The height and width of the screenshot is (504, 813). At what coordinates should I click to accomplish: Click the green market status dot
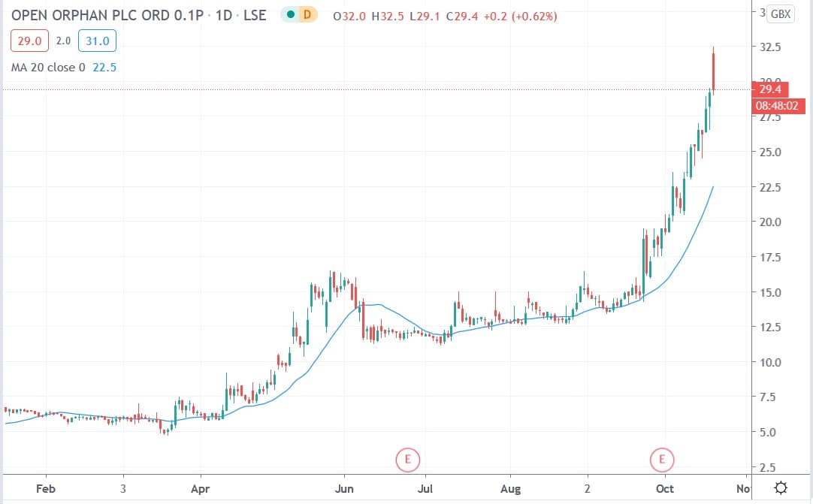click(290, 14)
